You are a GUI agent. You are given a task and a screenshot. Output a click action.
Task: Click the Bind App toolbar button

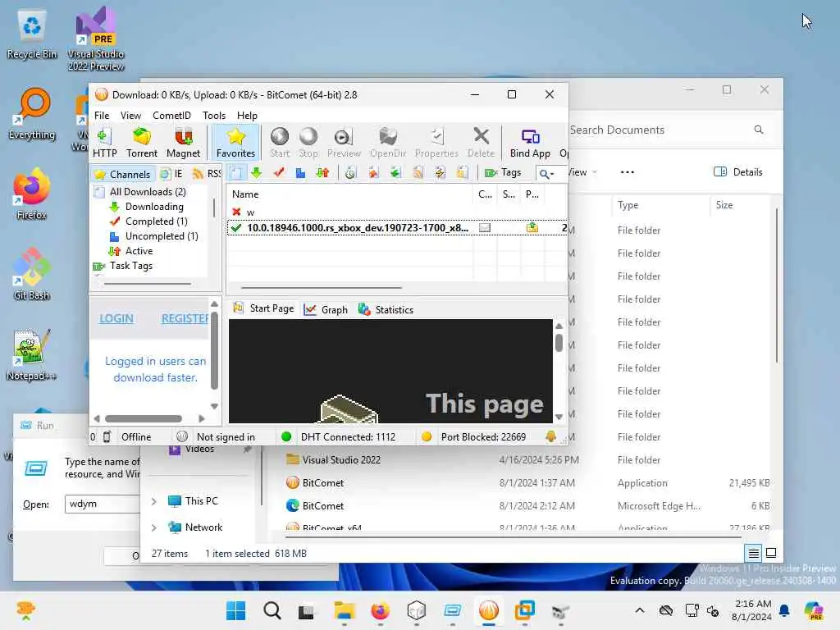coord(530,143)
